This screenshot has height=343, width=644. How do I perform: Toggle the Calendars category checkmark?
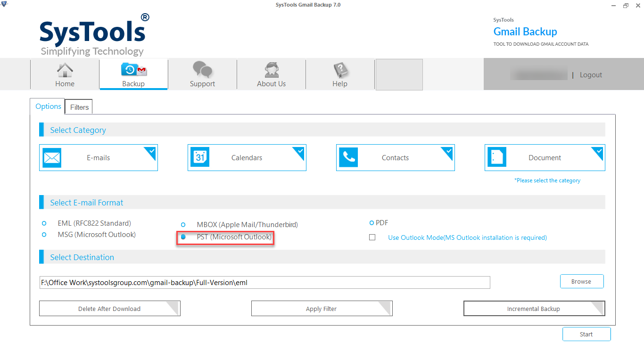[299, 152]
